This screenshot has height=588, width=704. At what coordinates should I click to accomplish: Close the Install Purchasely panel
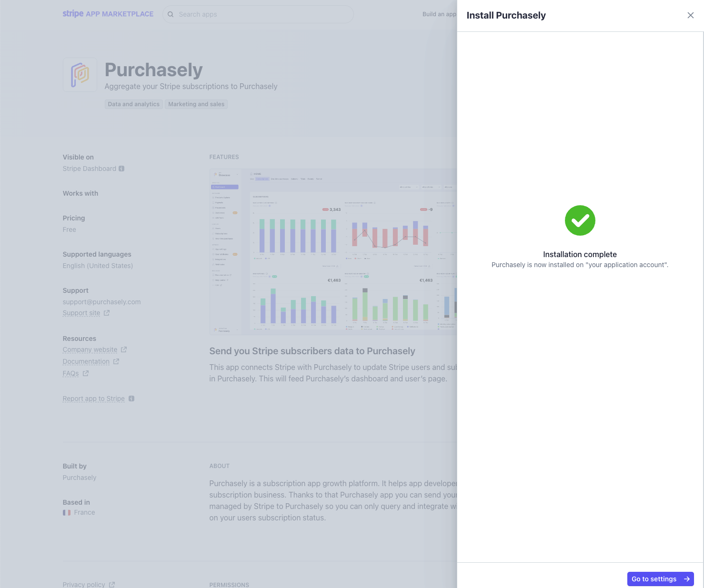click(x=690, y=15)
